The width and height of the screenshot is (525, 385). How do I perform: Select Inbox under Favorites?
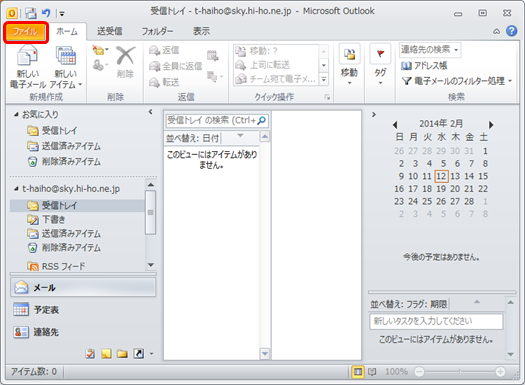52,130
